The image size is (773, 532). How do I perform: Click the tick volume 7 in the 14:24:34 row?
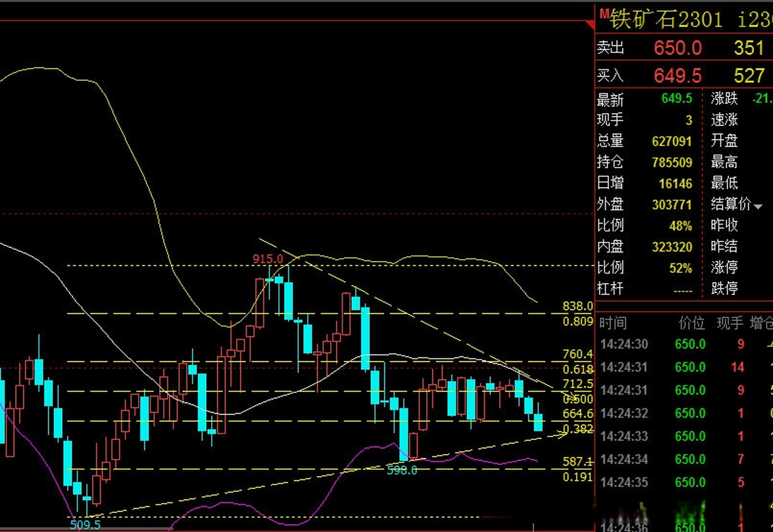point(741,459)
